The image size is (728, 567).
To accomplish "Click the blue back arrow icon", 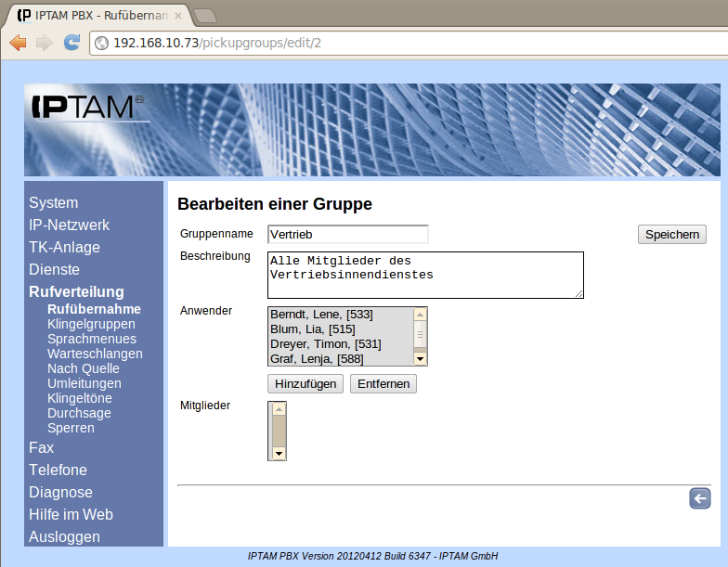I will click(699, 498).
